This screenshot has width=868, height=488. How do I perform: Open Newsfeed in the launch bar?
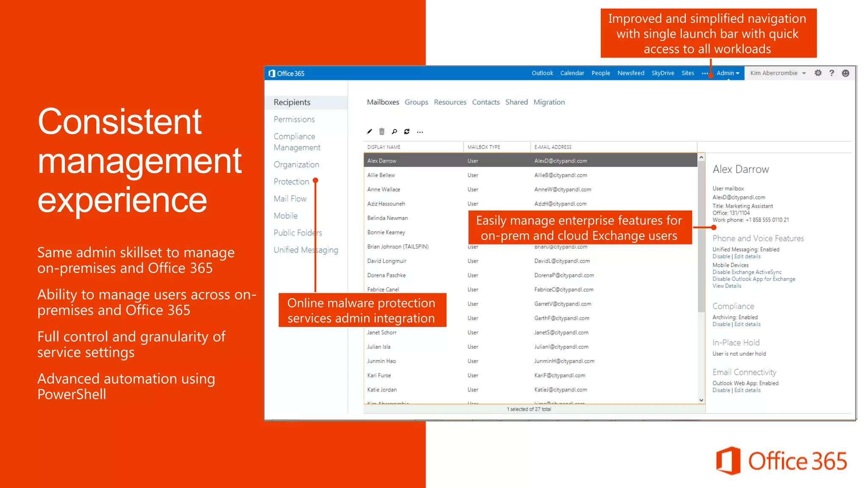(x=631, y=73)
